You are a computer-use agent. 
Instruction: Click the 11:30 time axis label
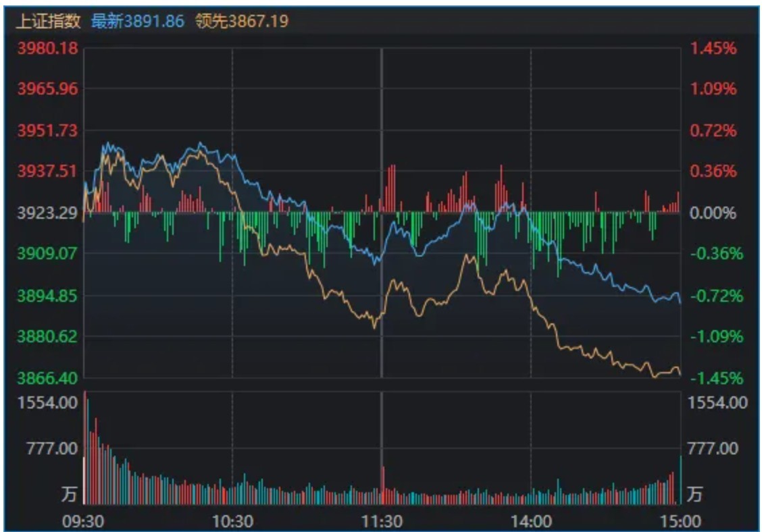coord(382,521)
